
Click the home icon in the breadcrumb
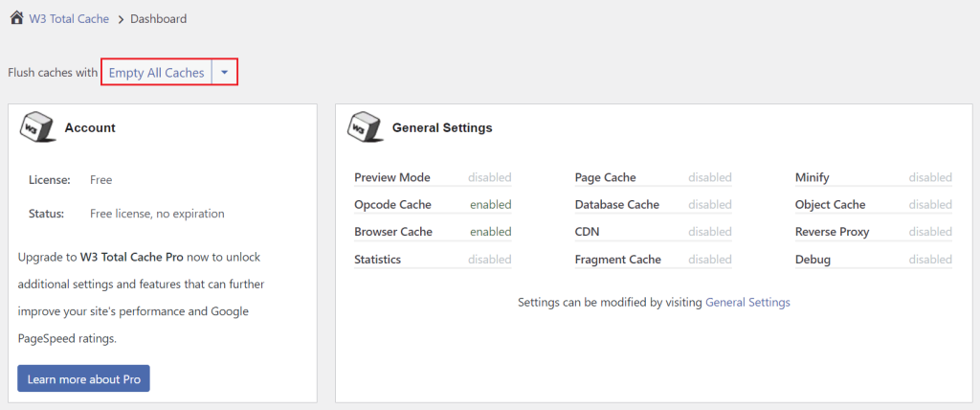[x=16, y=18]
